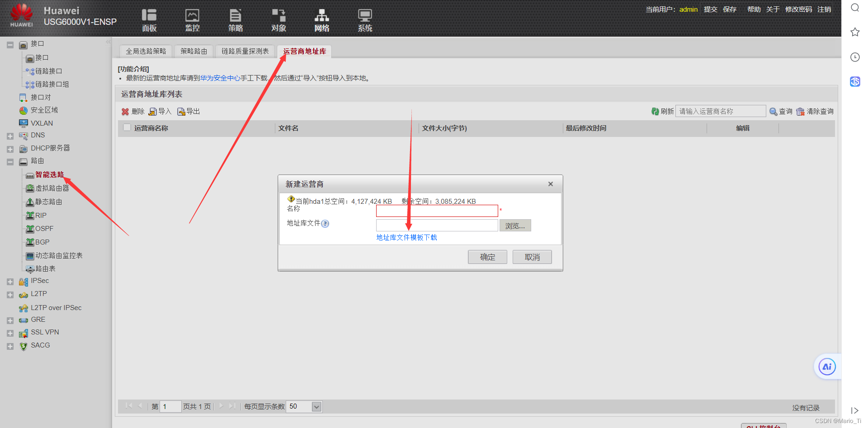Switch to 运营商地址库 tab

click(x=304, y=52)
